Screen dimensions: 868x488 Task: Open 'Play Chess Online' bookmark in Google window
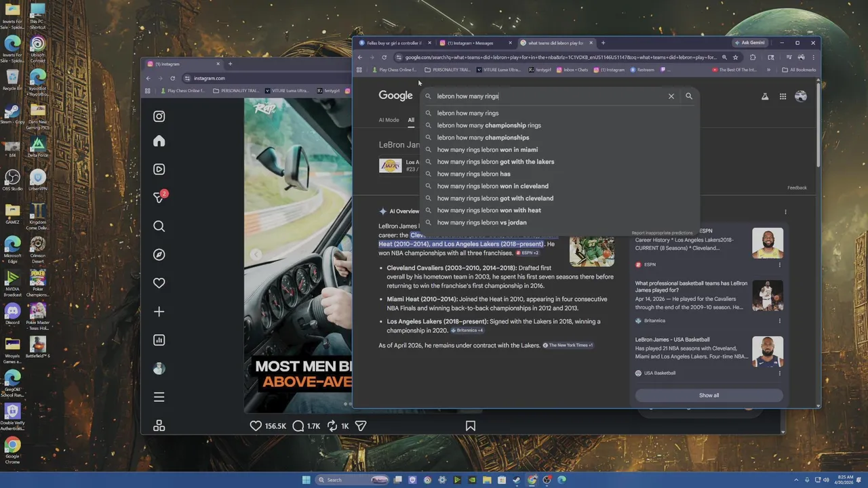coord(395,70)
